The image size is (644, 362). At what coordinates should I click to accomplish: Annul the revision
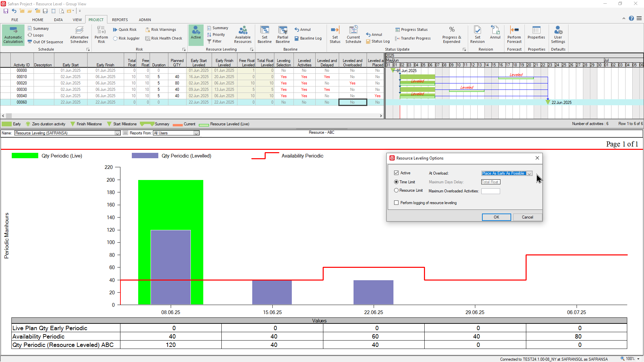pos(495,33)
